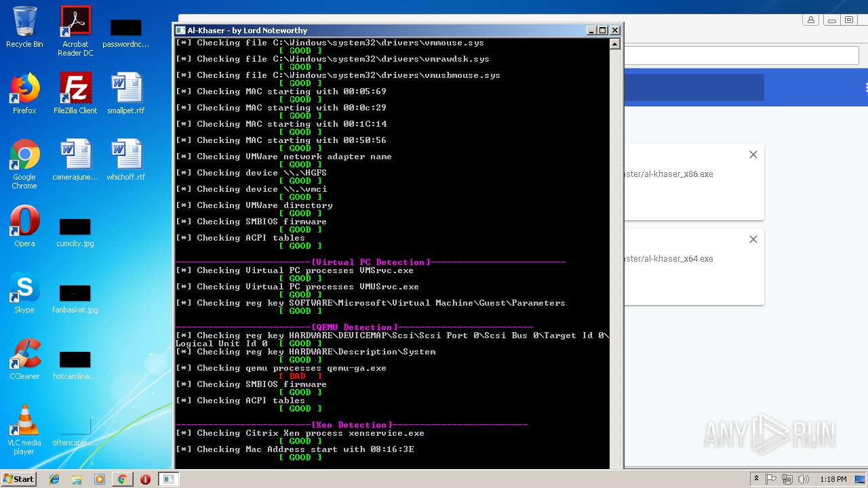Open the smallpet.rtf document icon
868x488 pixels.
[126, 94]
